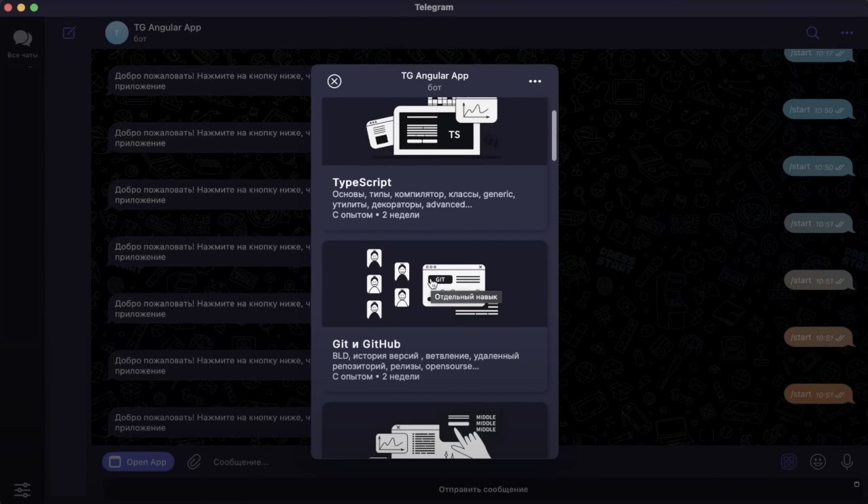Open the bot commands grid icon
This screenshot has width=868, height=504.
788,462
